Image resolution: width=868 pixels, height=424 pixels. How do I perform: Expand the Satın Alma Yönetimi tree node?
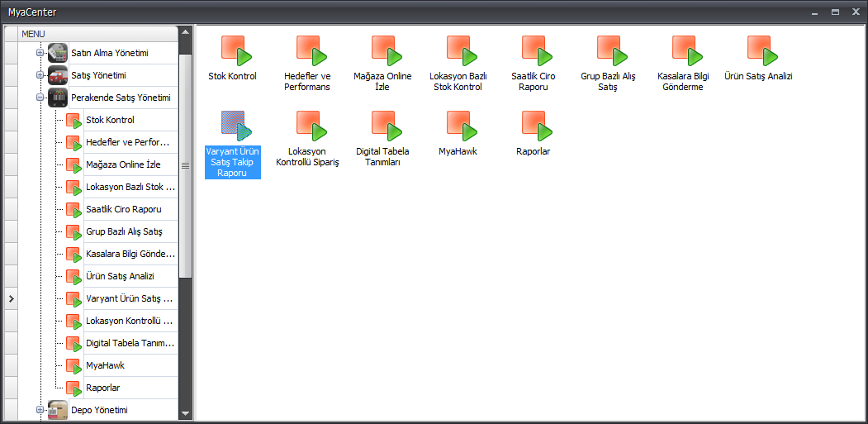pyautogui.click(x=40, y=53)
